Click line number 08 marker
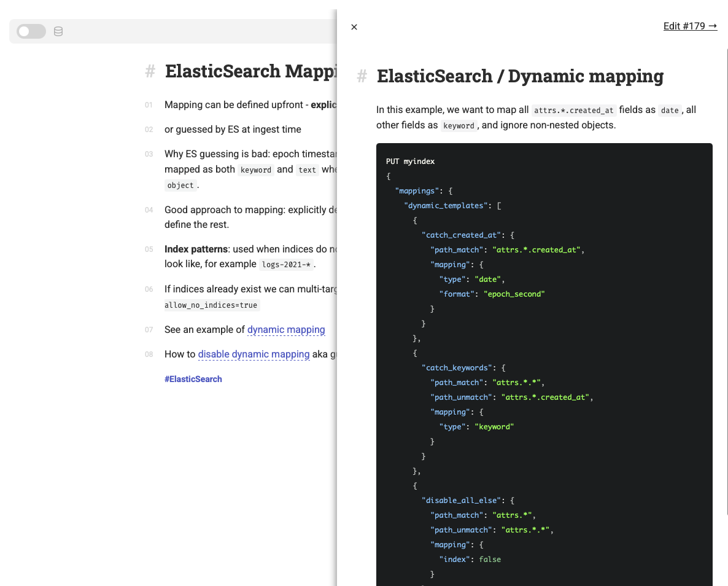The height and width of the screenshot is (586, 728). click(x=149, y=355)
